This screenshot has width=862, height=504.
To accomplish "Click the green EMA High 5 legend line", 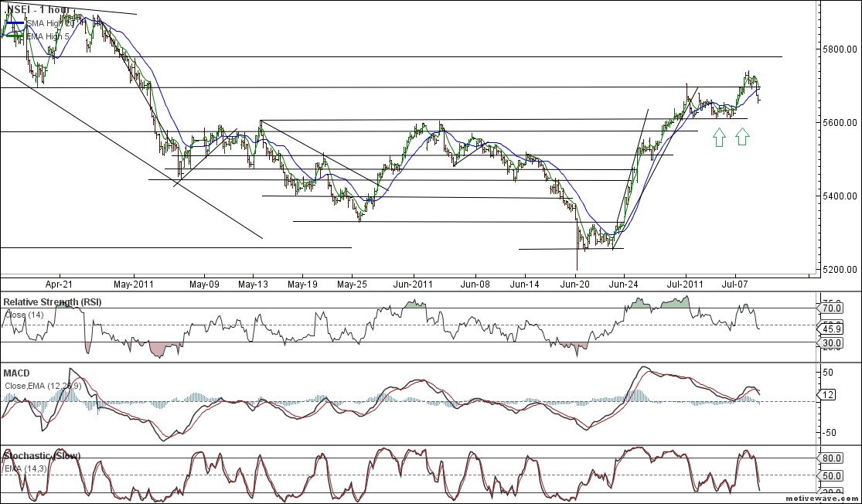I will click(x=15, y=36).
